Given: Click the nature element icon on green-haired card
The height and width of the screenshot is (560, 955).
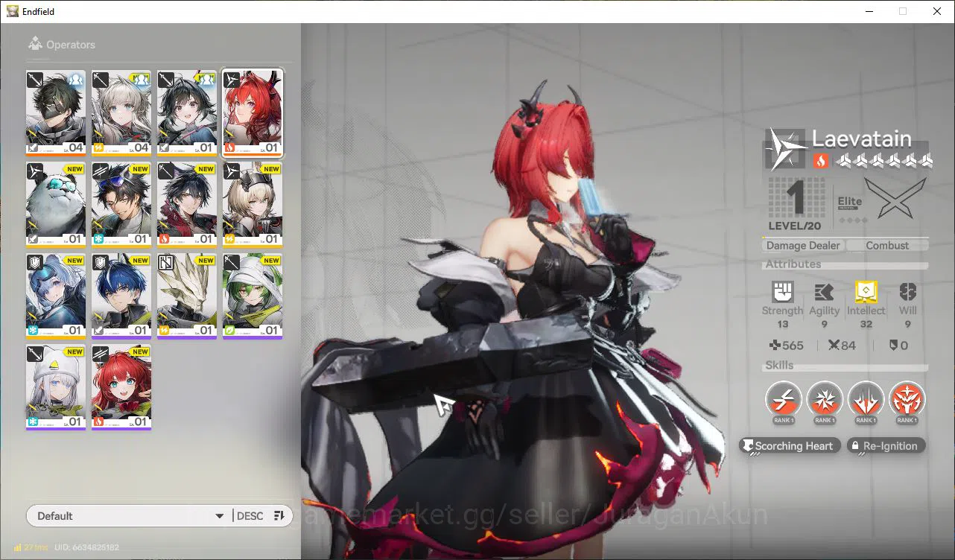Looking at the screenshot, I should [229, 331].
